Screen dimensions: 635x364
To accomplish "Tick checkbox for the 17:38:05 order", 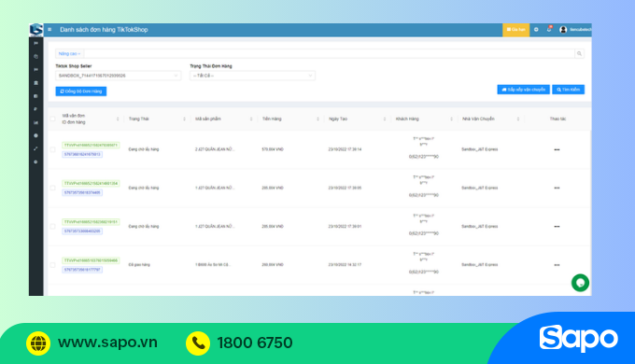I will click(52, 188).
